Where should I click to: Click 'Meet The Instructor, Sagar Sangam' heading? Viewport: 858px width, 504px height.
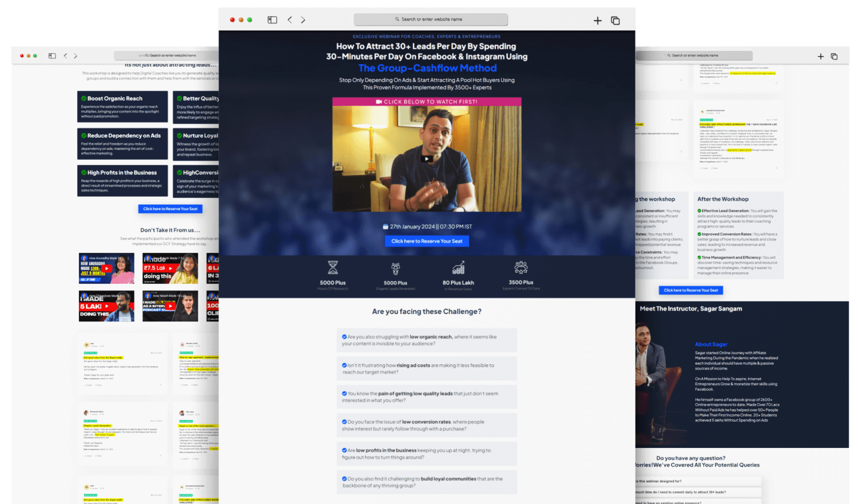tap(691, 309)
